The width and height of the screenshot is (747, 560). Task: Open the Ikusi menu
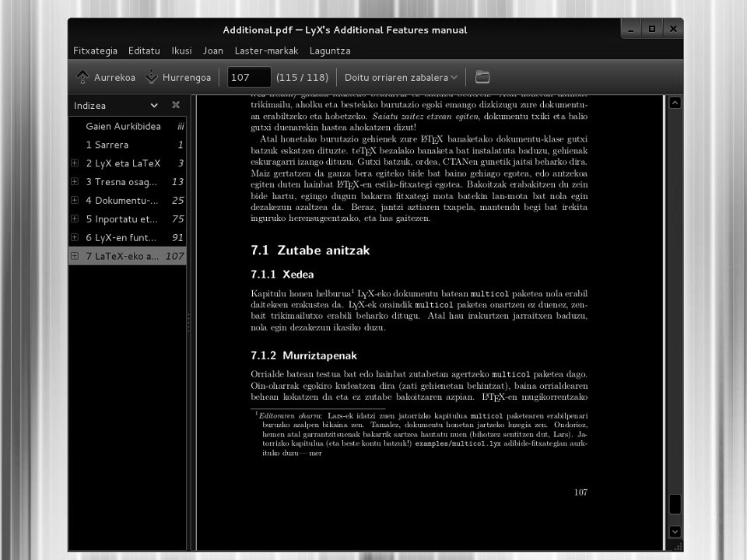[181, 51]
